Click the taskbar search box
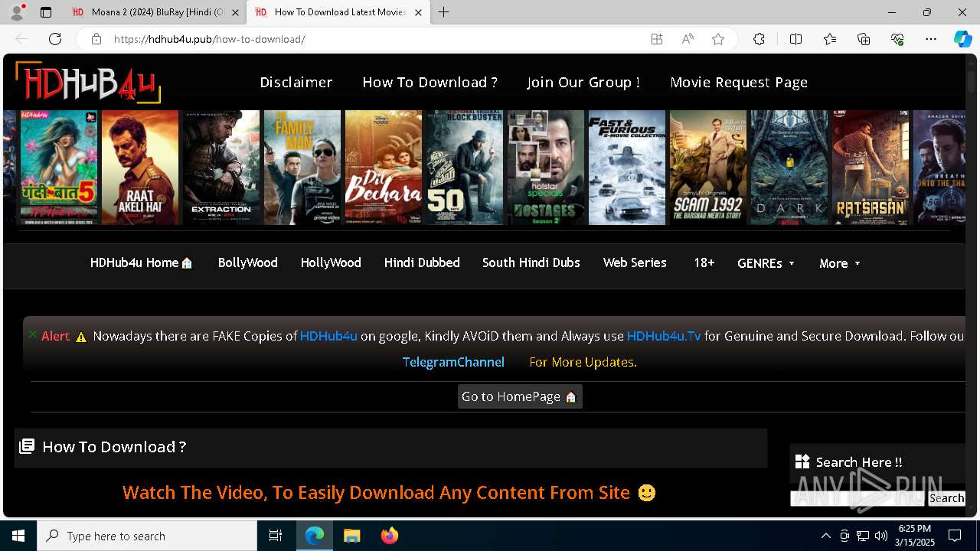 pyautogui.click(x=147, y=536)
